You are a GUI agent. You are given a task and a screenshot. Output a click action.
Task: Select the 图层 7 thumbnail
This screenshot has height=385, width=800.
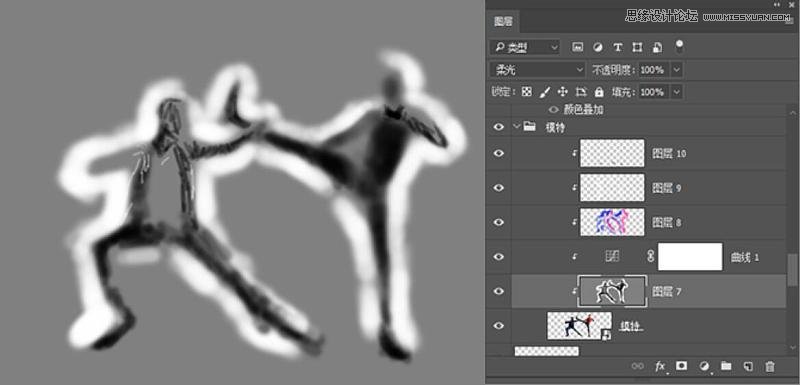click(612, 291)
